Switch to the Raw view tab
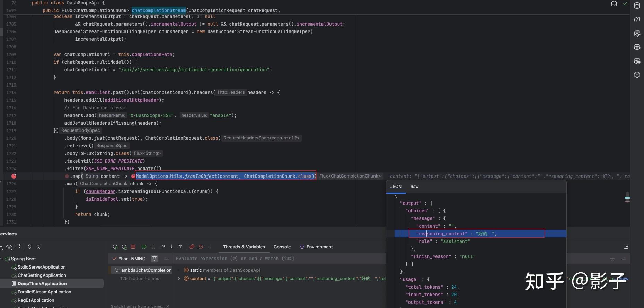Image resolution: width=644 pixels, height=308 pixels. 414,187
